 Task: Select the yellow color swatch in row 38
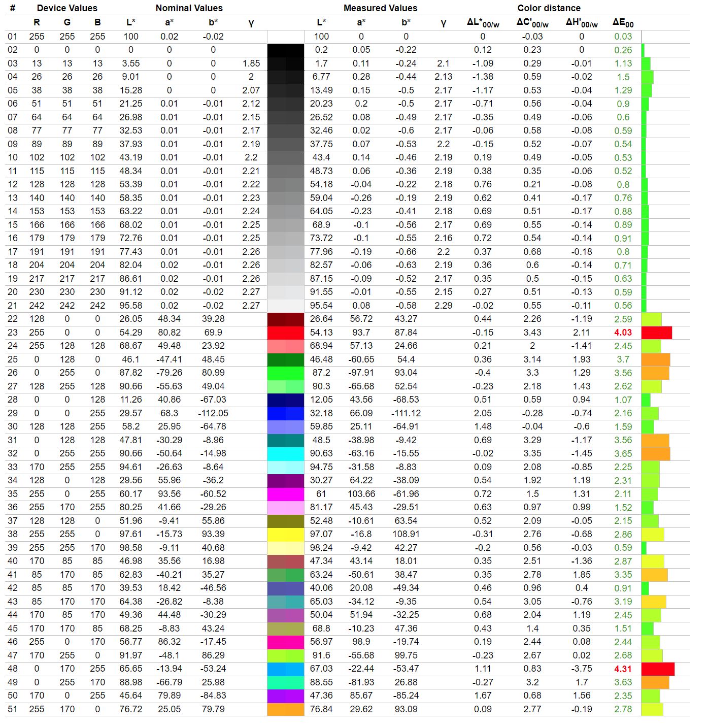pos(285,535)
